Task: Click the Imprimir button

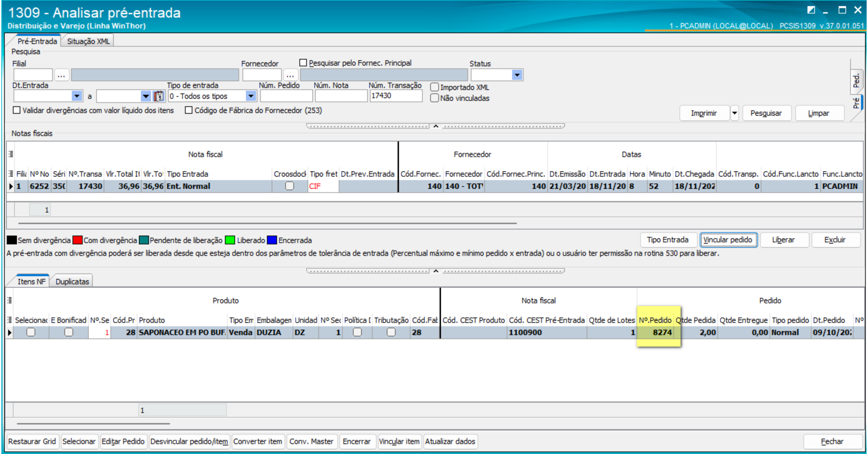Action: 704,113
